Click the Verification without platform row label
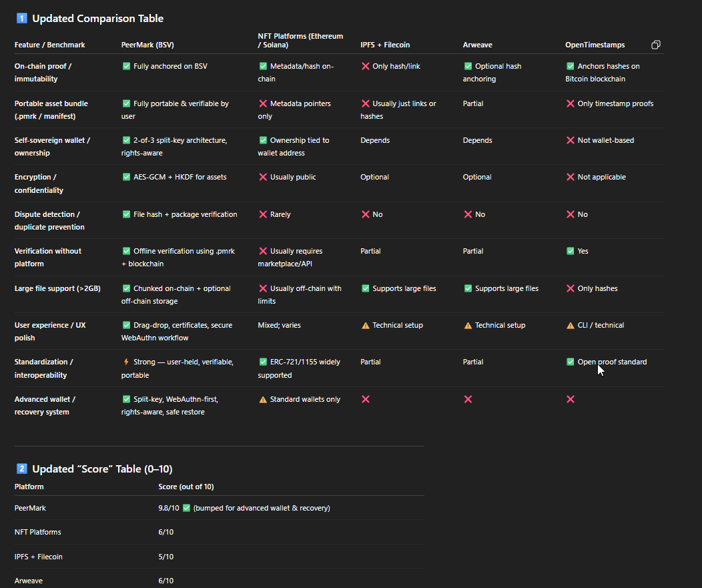This screenshot has width=702, height=588. pos(47,258)
